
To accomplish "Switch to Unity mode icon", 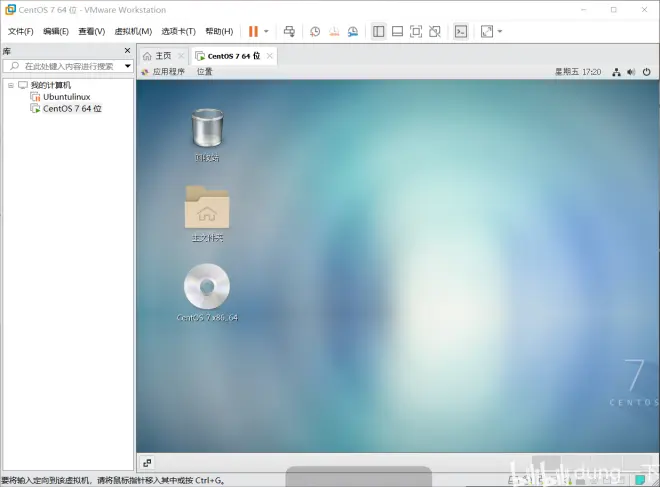I will (434, 32).
